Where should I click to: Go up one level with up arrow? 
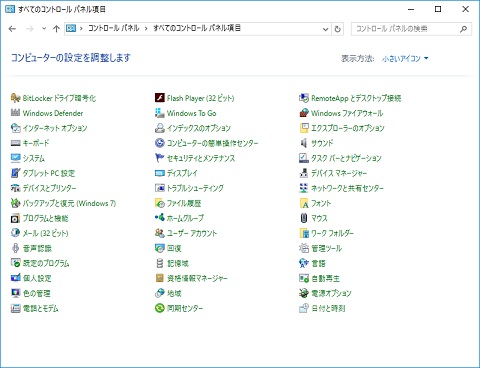point(56,29)
